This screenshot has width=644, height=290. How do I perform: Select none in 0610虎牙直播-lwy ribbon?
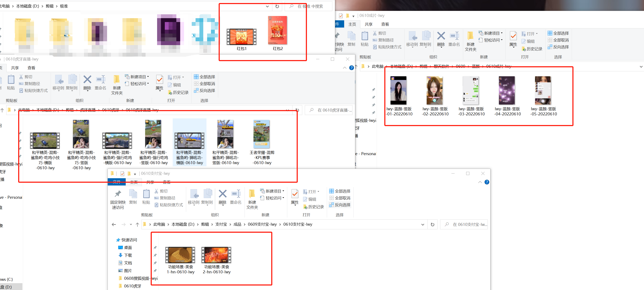(x=204, y=84)
